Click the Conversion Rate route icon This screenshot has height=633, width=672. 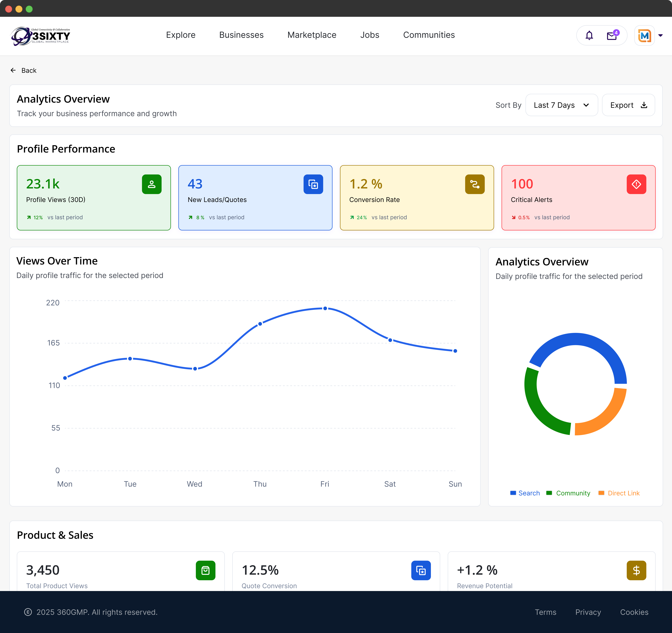(x=475, y=184)
